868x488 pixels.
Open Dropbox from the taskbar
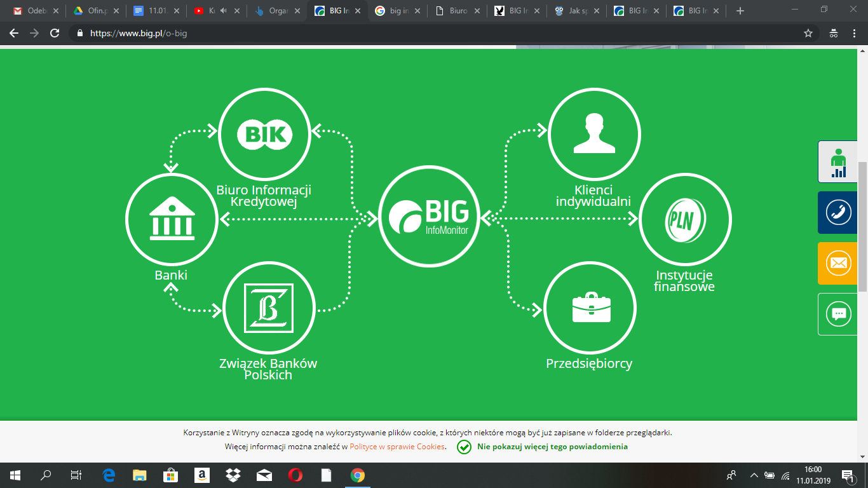click(x=233, y=475)
